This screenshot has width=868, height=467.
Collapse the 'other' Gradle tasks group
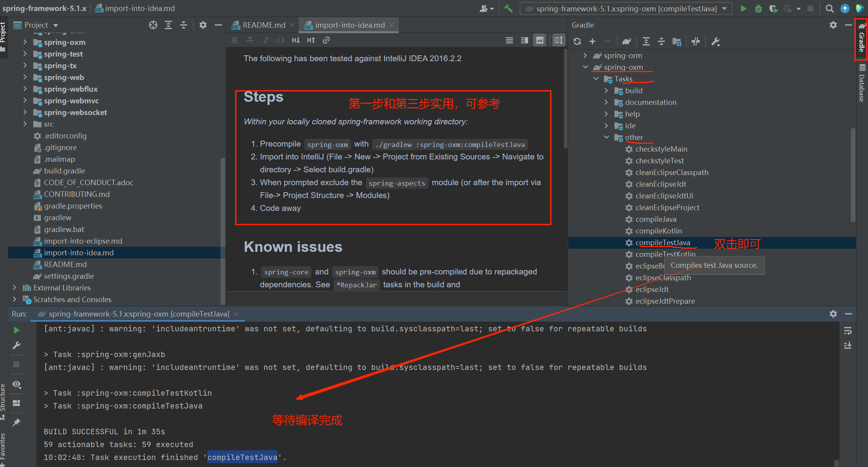(606, 137)
